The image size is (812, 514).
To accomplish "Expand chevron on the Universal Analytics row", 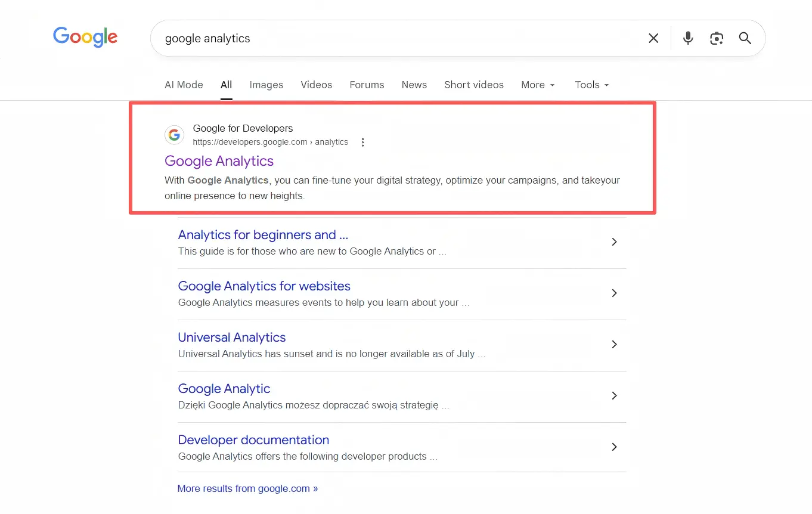I will pyautogui.click(x=614, y=344).
